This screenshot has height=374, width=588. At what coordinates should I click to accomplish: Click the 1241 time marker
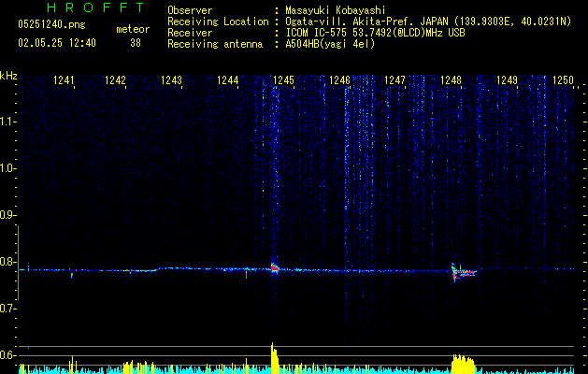(64, 79)
